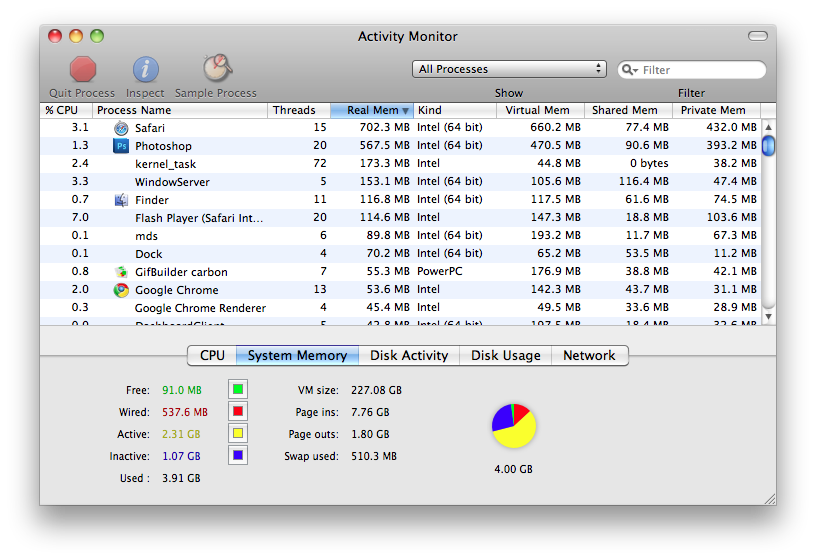Click the 1.07 GB Inactive value

point(181,456)
